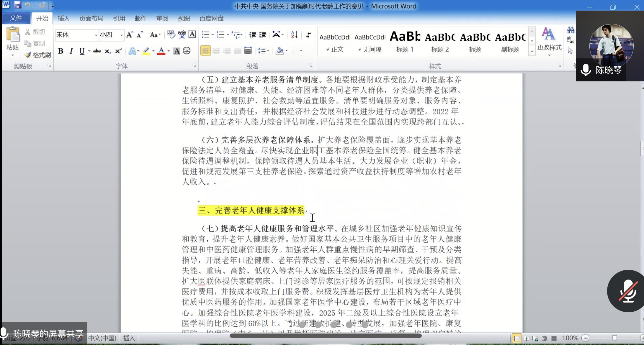
Task: Toggle Italic text formatting
Action: tap(71, 51)
